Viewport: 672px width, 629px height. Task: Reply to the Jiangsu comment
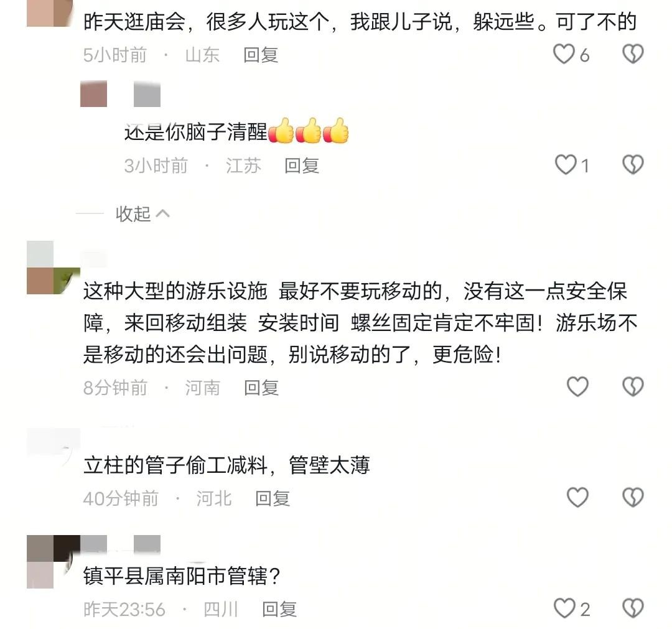click(302, 166)
